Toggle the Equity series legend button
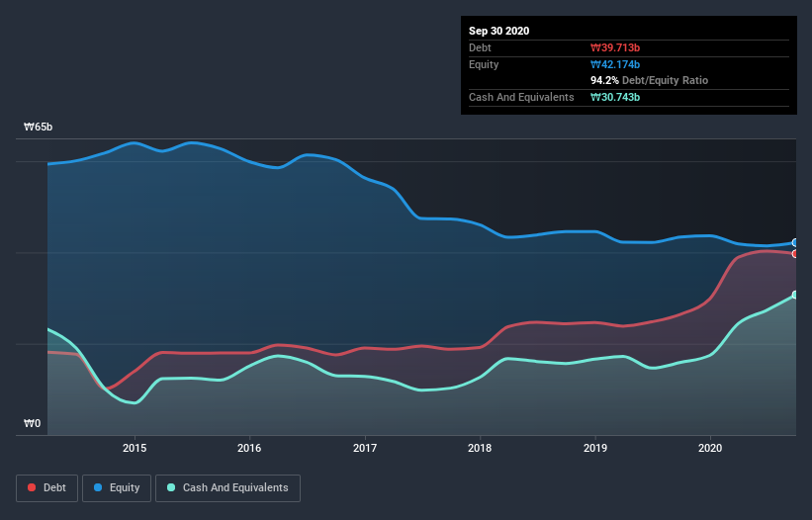812x520 pixels. tap(117, 488)
